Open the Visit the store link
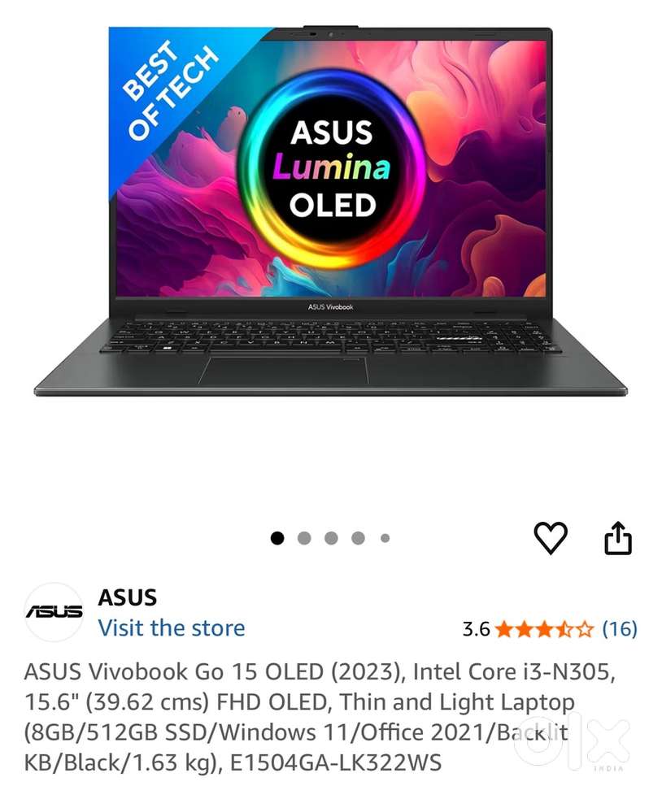Viewport: 662px width, 812px height. pyautogui.click(x=172, y=628)
